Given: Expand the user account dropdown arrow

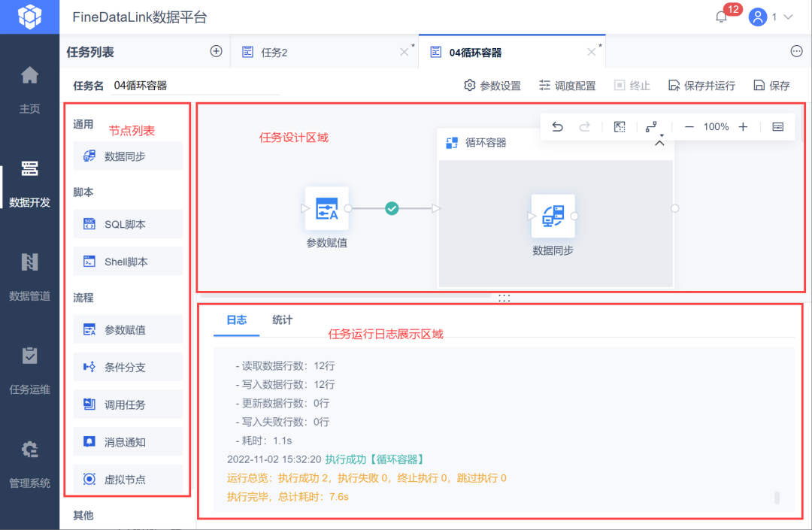Looking at the screenshot, I should click(788, 17).
